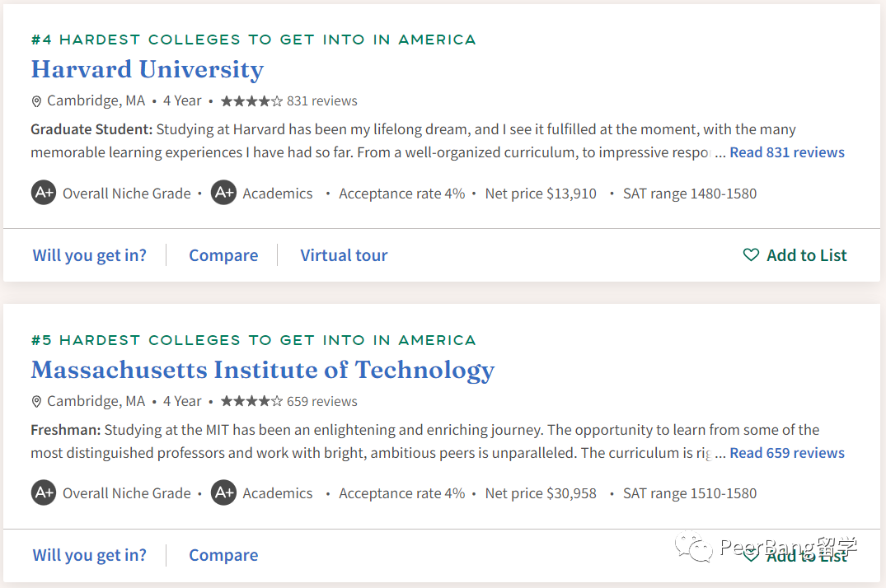
Task: Expand Harvard review via Read 831 reviews
Action: tap(787, 152)
